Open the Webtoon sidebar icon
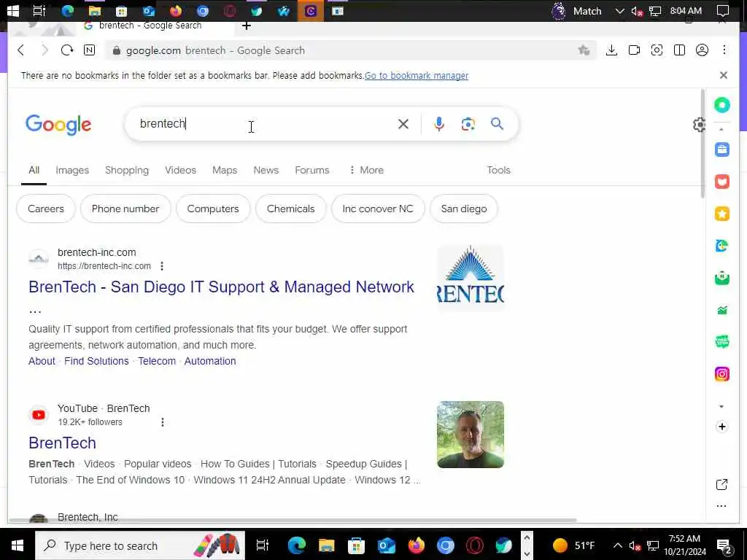 (x=721, y=341)
